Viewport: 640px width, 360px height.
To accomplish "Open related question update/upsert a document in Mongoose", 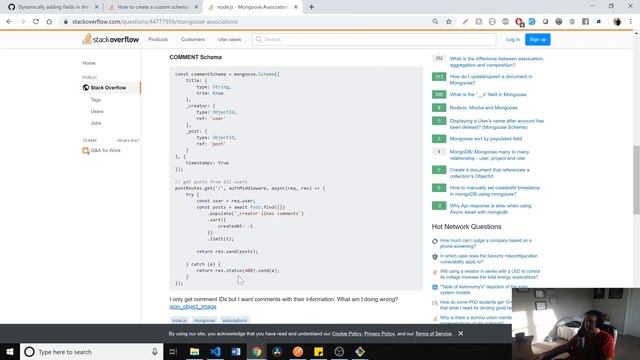I will (x=491, y=80).
